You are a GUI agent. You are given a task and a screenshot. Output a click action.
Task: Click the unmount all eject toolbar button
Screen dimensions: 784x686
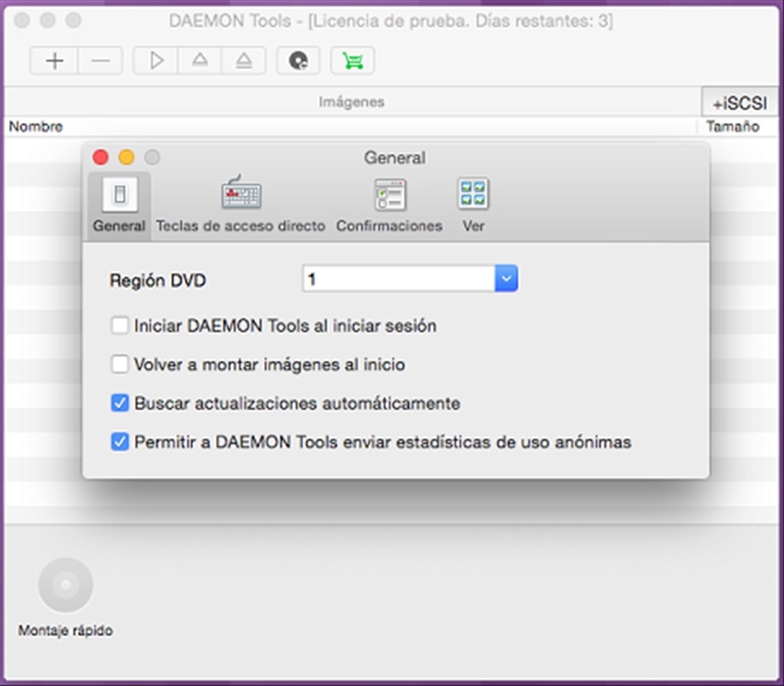244,60
